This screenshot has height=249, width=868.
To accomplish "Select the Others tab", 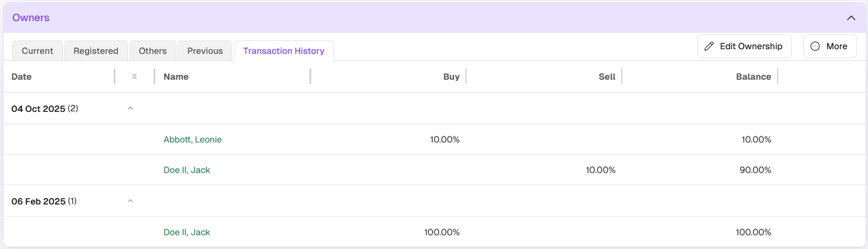I will pyautogui.click(x=152, y=51).
